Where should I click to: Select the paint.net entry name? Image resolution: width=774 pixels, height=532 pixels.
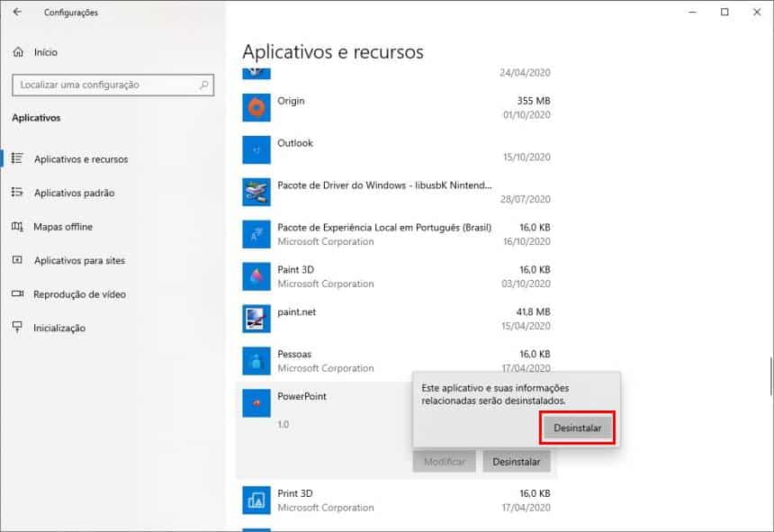pos(296,311)
